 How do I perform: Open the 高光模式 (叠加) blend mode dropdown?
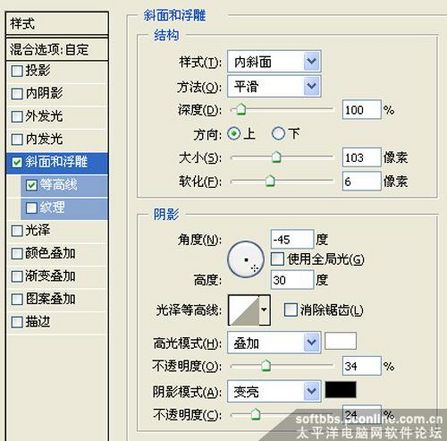point(312,342)
